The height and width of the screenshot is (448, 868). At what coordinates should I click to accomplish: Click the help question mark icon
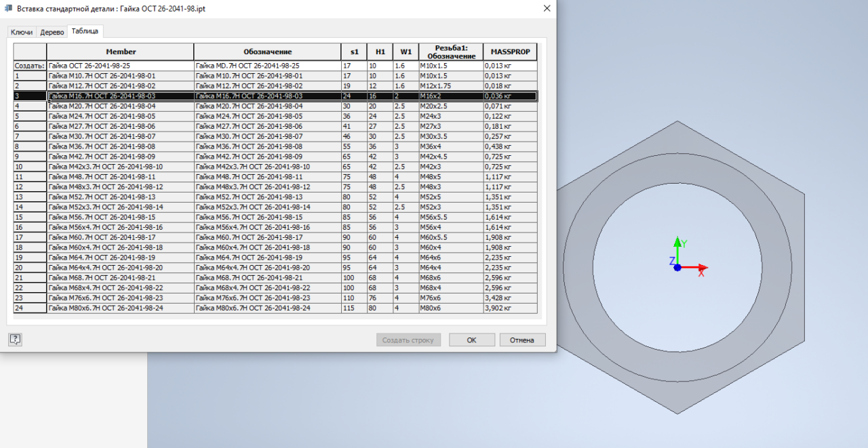[x=15, y=340]
